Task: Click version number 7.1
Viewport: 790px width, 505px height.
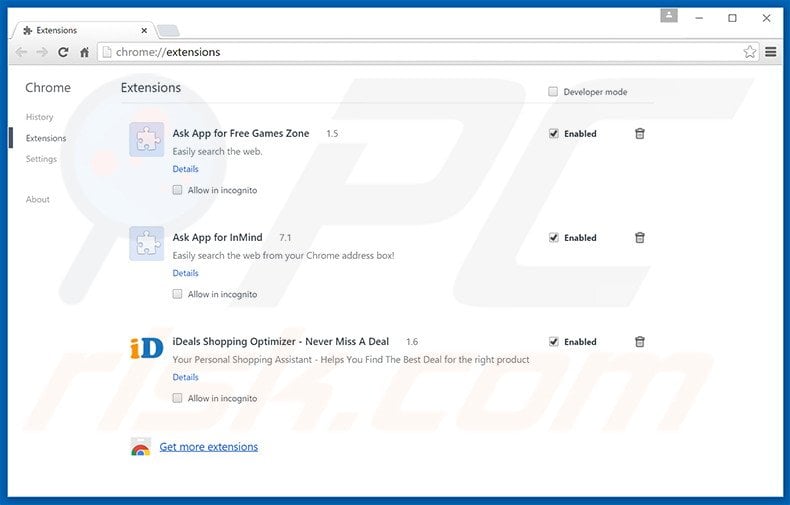Action: click(x=285, y=237)
